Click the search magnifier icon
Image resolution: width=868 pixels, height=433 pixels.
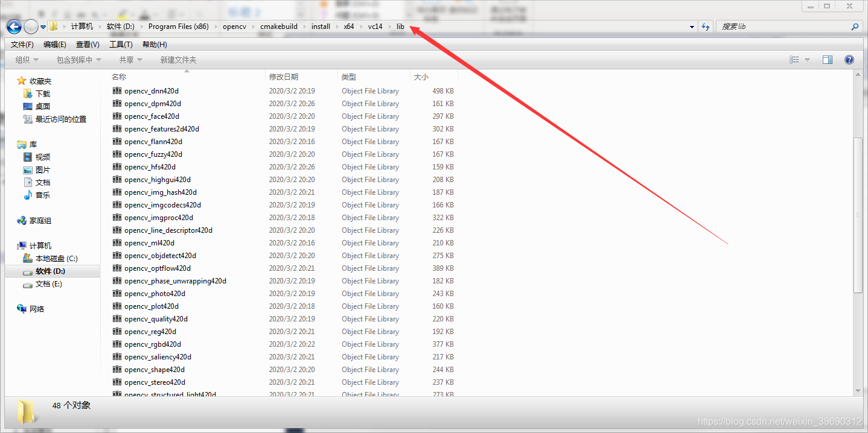click(x=855, y=27)
